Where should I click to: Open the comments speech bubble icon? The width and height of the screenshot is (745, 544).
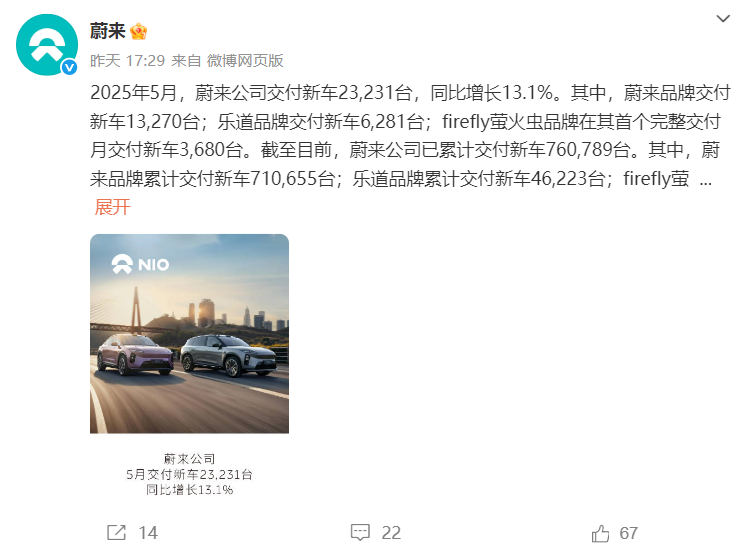[x=360, y=533]
